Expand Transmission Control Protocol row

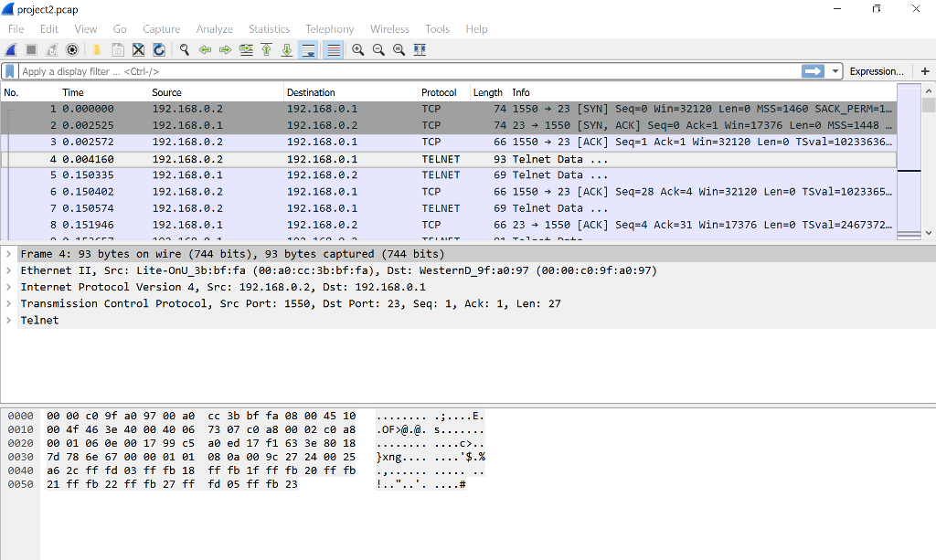(x=9, y=303)
